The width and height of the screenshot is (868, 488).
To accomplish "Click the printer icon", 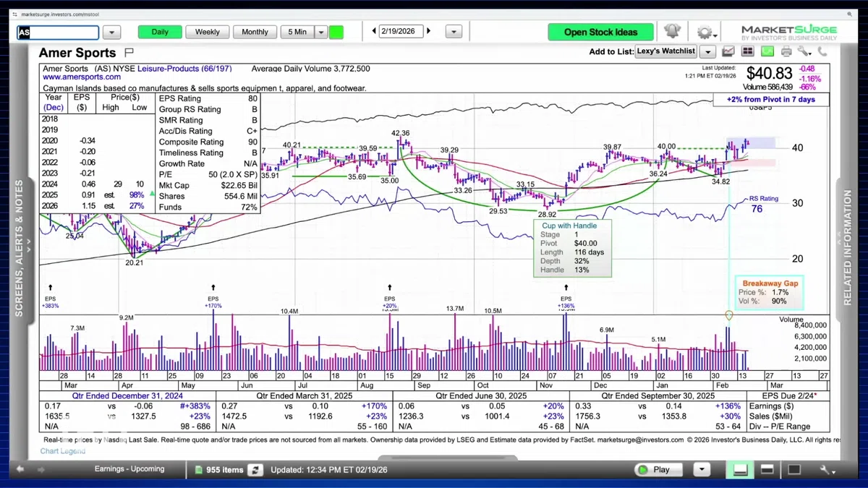I will click(x=786, y=52).
